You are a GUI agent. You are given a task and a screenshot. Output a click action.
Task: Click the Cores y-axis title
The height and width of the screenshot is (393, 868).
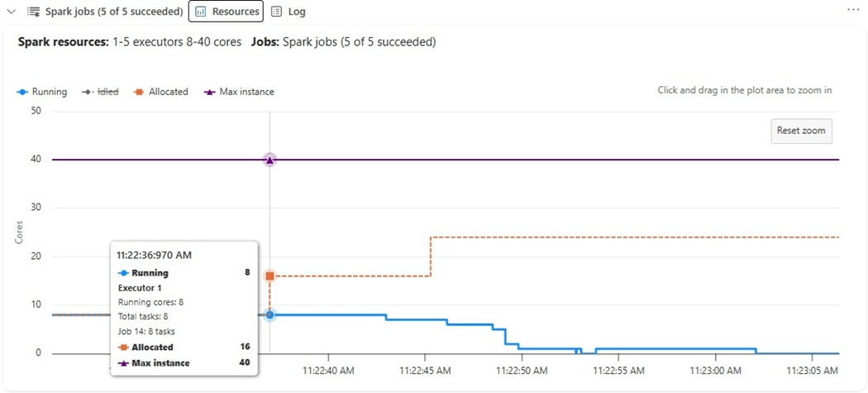[x=19, y=232]
